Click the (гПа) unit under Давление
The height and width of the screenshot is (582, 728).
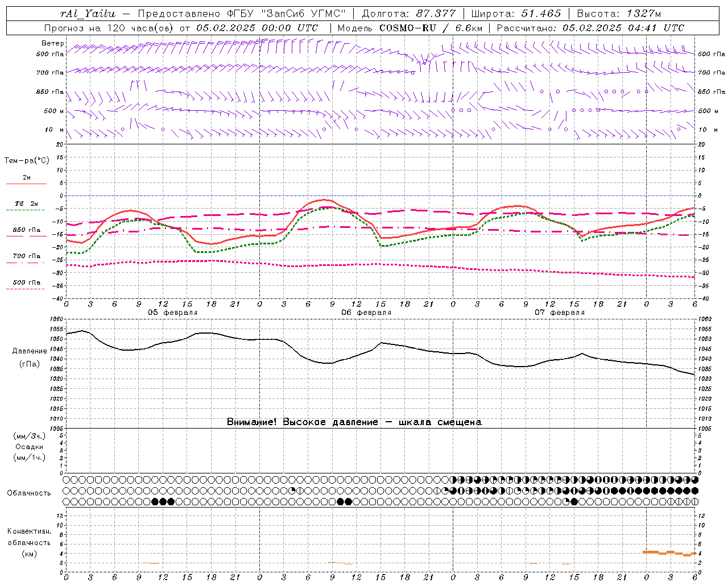point(30,364)
